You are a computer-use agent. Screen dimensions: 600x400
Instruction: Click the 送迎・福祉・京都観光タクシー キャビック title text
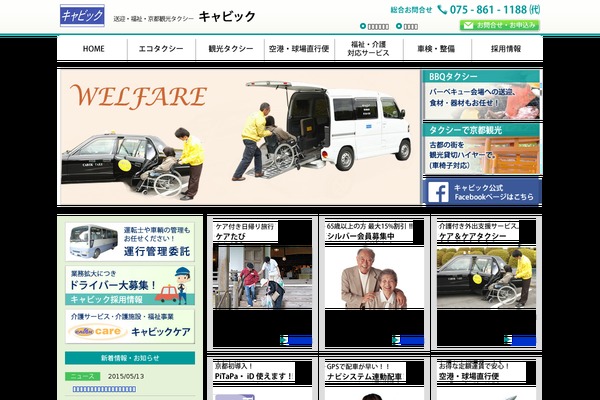(x=184, y=17)
